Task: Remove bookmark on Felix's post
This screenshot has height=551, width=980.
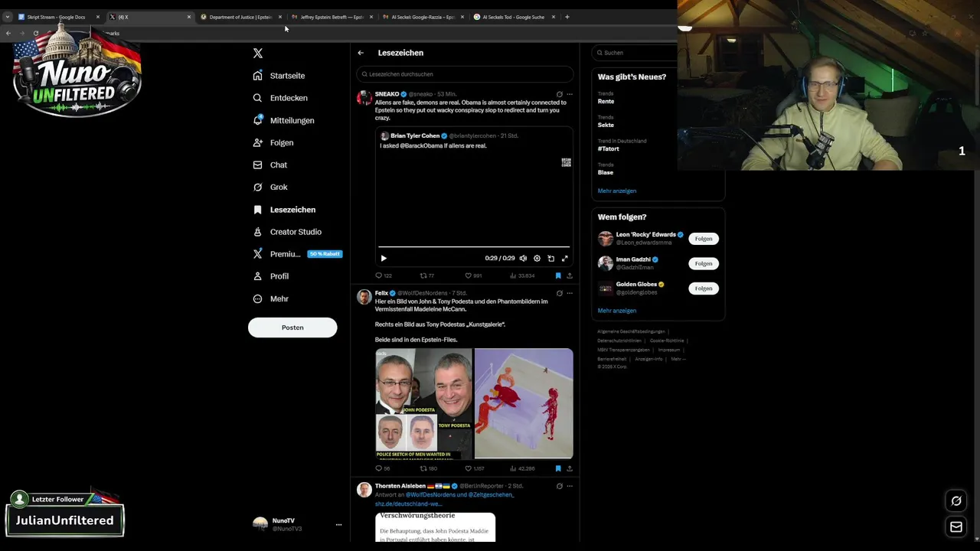Action: click(x=558, y=468)
